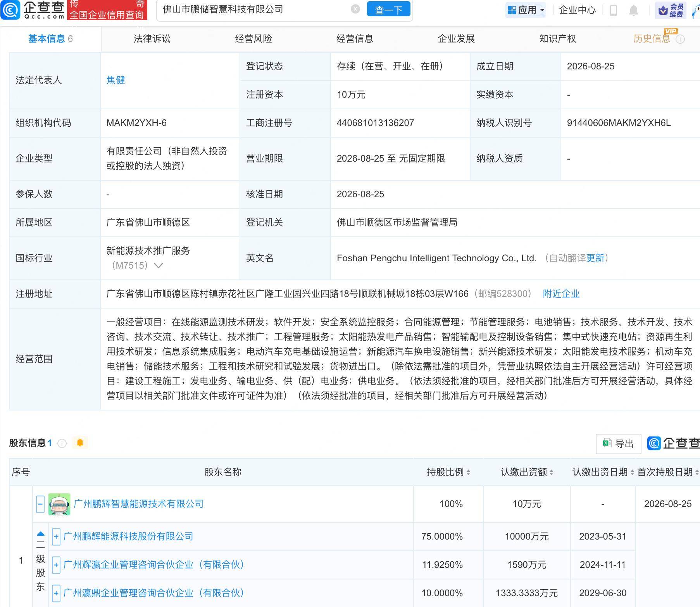Click 更新 link beside English name
Image resolution: width=700 pixels, height=607 pixels.
595,258
